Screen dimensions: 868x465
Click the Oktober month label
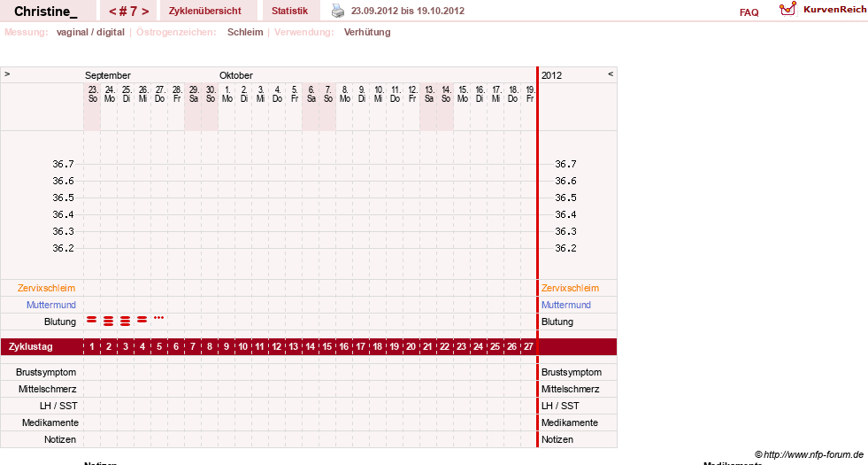(236, 75)
